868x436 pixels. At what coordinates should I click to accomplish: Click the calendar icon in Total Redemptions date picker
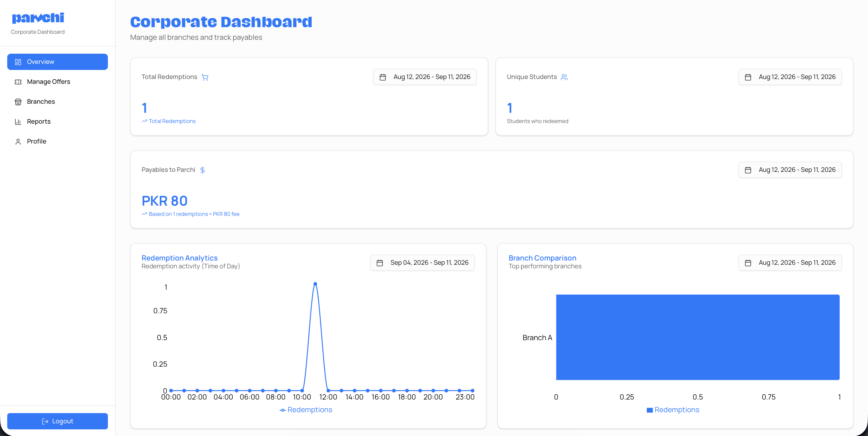pos(383,77)
